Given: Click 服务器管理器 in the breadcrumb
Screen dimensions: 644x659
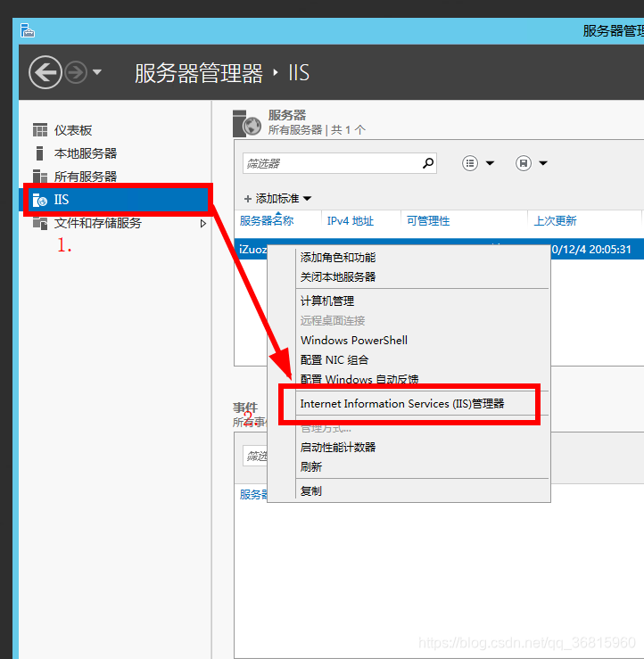Looking at the screenshot, I should click(198, 73).
